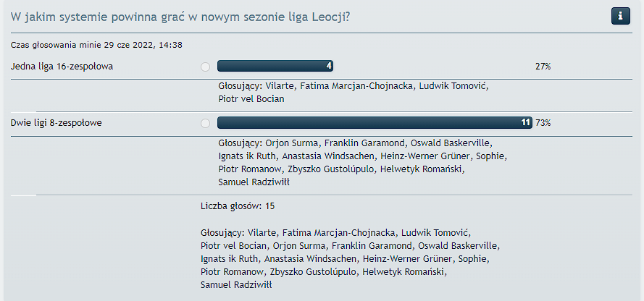This screenshot has height=301, width=644.
Task: Open Anastasia Windsachen in the bottom total voters list
Action: [311, 259]
